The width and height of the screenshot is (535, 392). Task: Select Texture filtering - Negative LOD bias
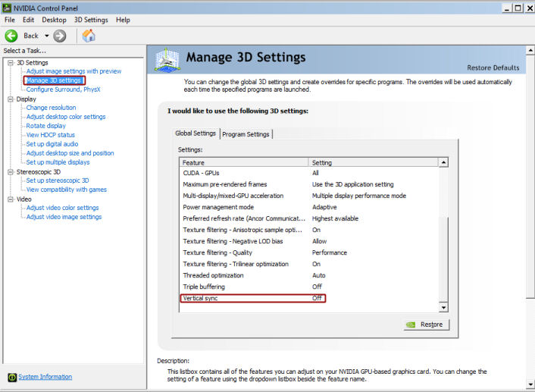click(x=309, y=241)
